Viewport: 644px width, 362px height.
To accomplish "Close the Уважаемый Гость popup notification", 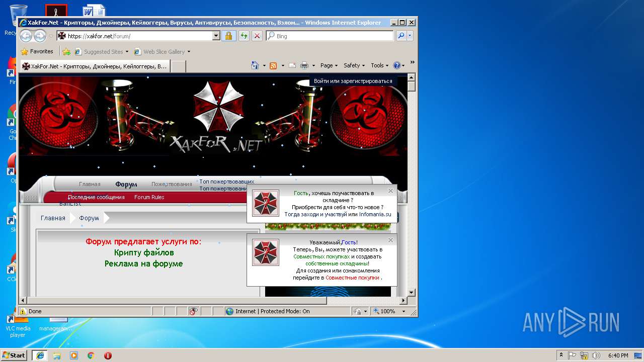I will 390,240.
